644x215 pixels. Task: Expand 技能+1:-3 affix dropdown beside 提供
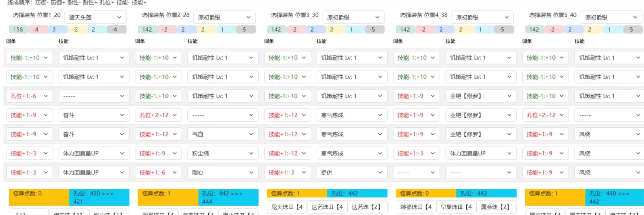click(x=287, y=173)
